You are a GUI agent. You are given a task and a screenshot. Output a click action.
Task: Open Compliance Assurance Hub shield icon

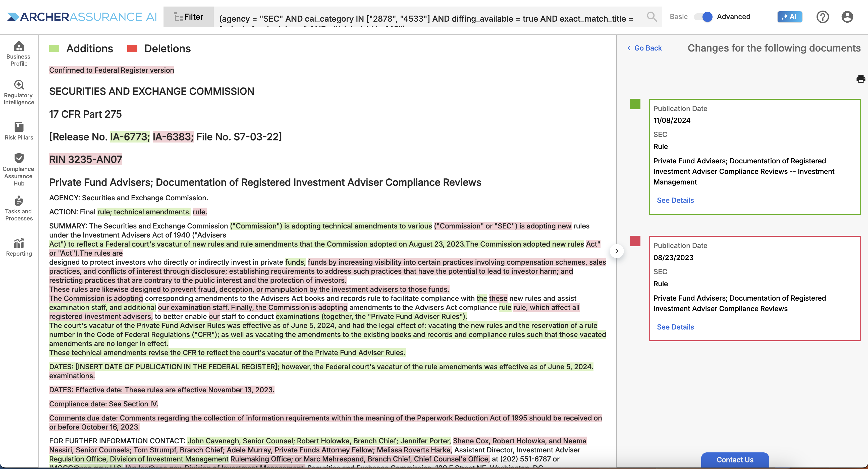click(x=19, y=158)
